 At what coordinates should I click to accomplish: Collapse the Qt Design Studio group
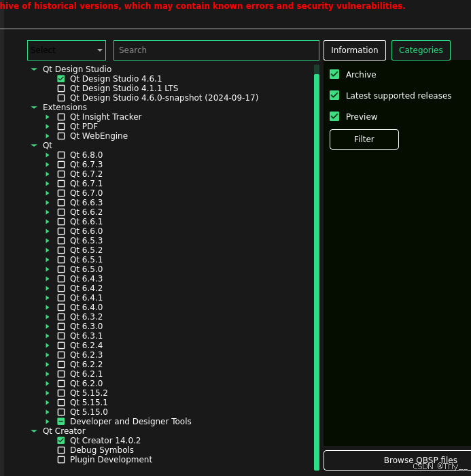tap(34, 69)
